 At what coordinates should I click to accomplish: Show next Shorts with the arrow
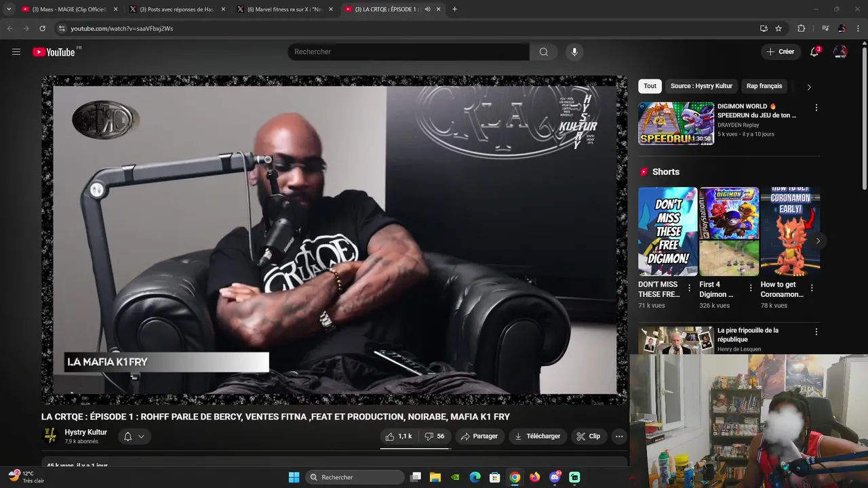coord(818,241)
